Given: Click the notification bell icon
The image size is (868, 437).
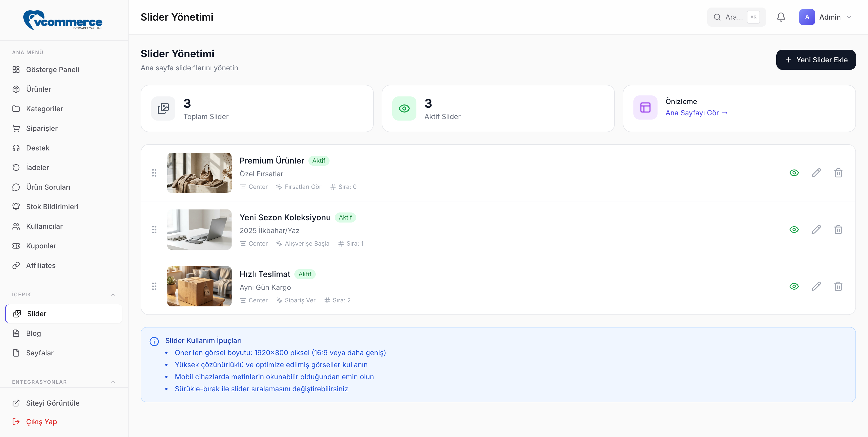Looking at the screenshot, I should pos(781,17).
